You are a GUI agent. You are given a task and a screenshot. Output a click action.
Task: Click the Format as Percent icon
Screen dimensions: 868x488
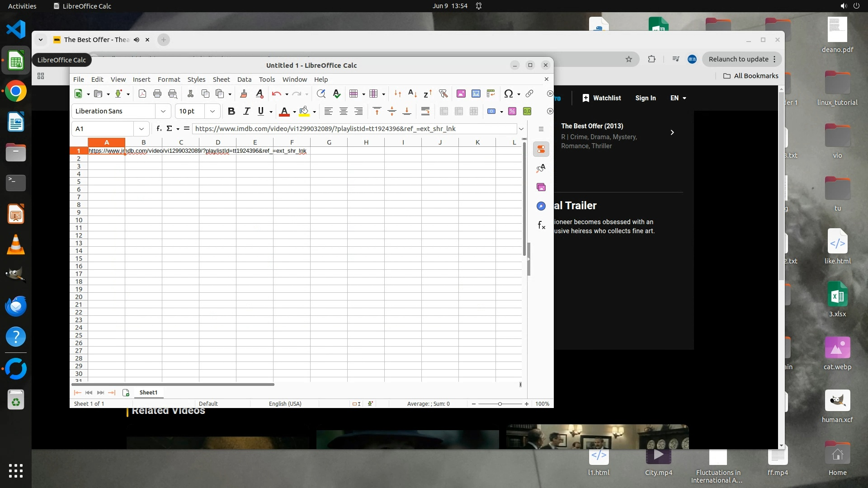coord(512,111)
